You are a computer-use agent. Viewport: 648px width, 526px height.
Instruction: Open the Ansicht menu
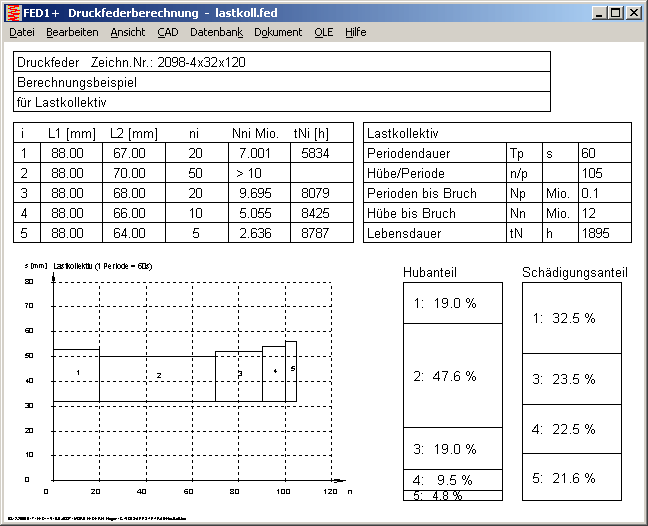pyautogui.click(x=128, y=32)
